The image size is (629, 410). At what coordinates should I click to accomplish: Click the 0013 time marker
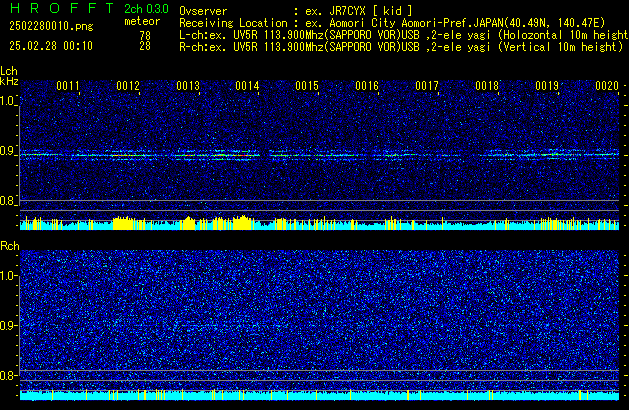[188, 86]
